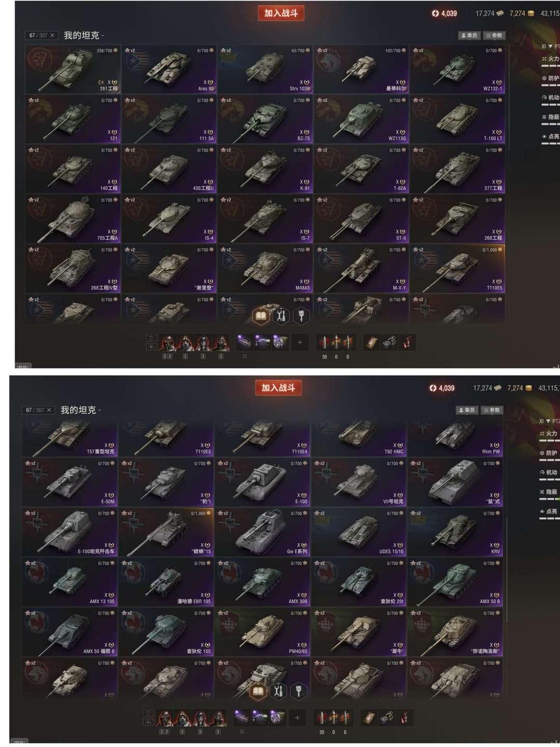Click the 加入战斗 button in the upper view

click(281, 13)
